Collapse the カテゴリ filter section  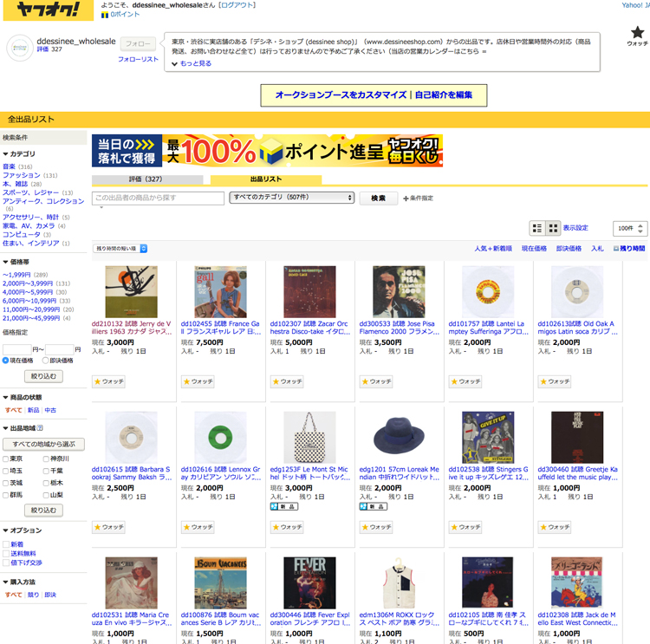click(x=19, y=153)
